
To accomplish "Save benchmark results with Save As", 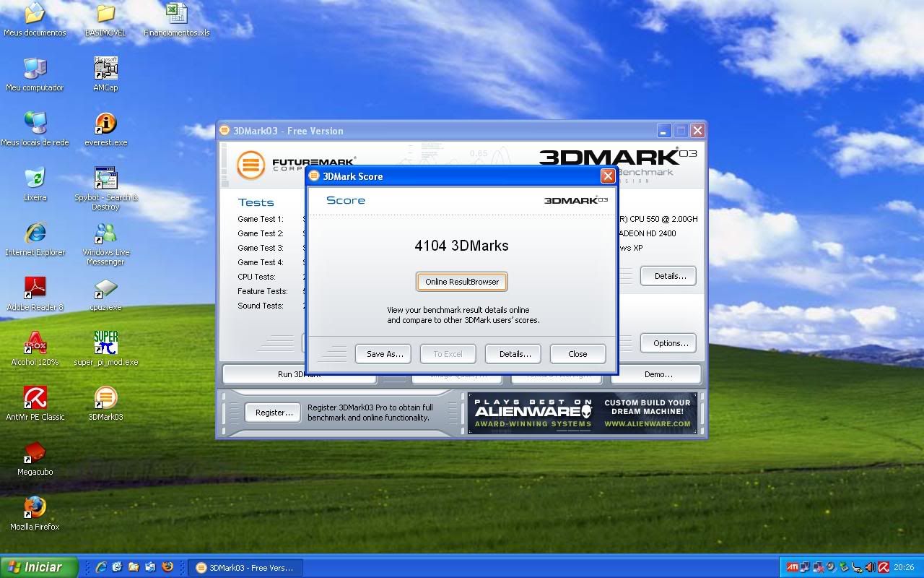I will pos(383,353).
